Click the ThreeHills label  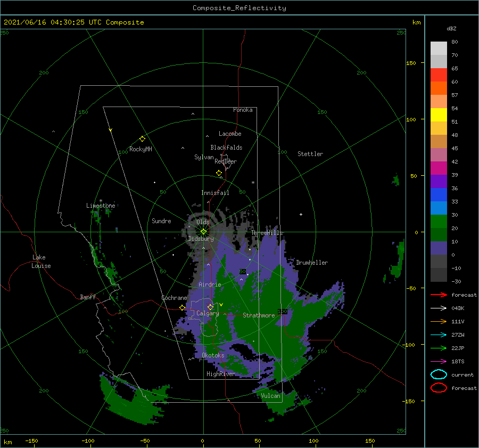[x=267, y=233]
